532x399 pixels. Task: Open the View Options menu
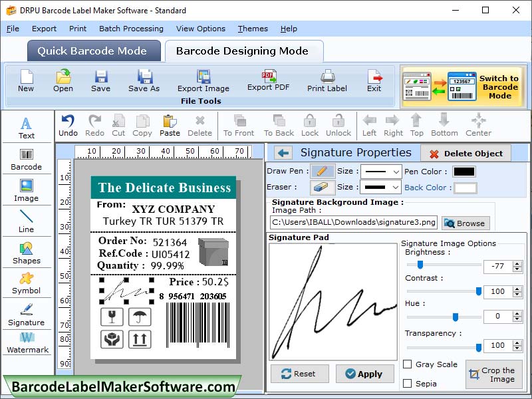pos(201,29)
